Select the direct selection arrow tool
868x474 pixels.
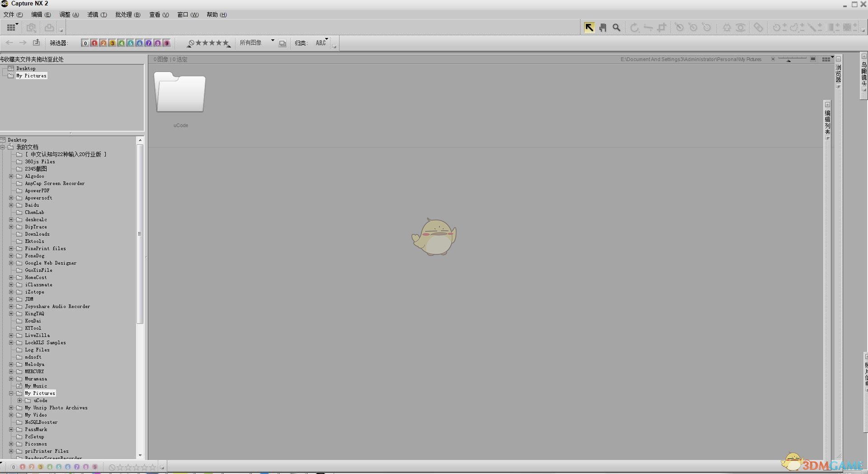click(589, 28)
